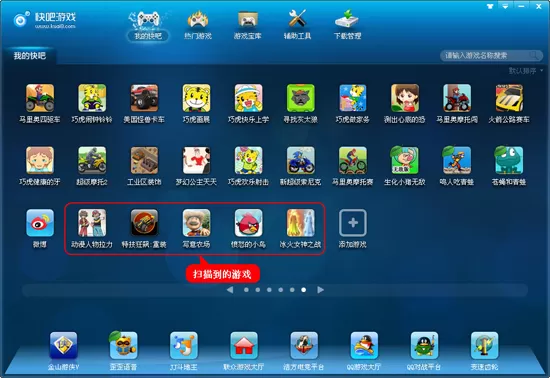Launch the 生化小猪无敌 pig game
550x378 pixels.
pos(405,161)
